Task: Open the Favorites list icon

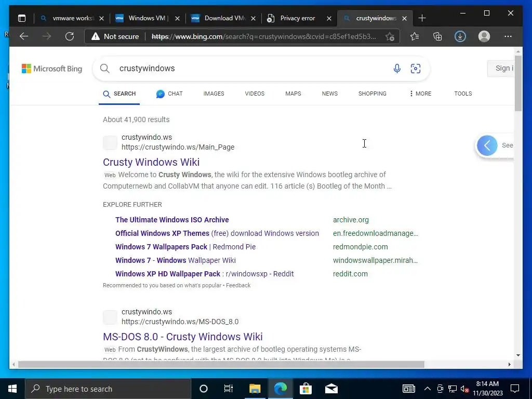Action: click(415, 36)
